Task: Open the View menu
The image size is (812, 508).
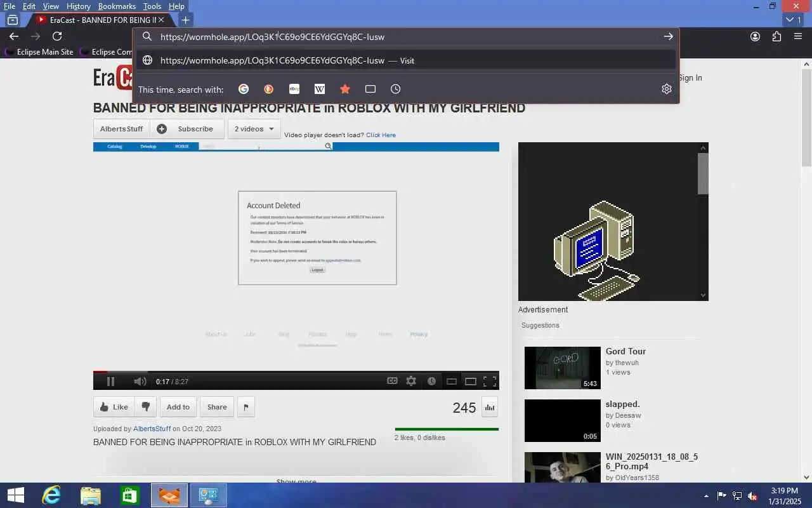Action: pos(51,6)
